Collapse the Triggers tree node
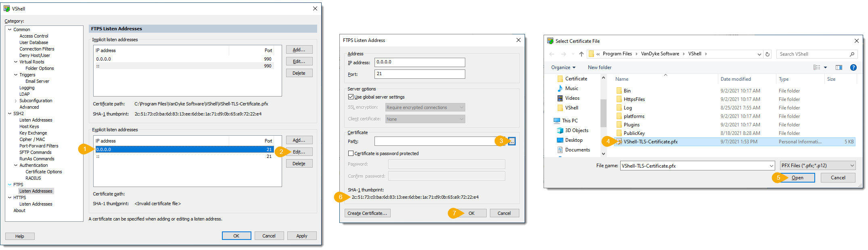 click(16, 75)
